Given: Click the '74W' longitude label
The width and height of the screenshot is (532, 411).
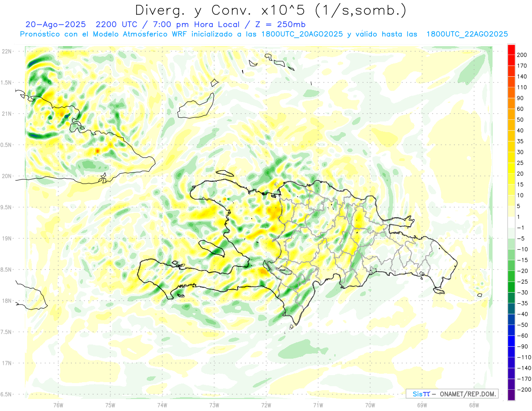Looking at the screenshot, I should (x=162, y=405).
